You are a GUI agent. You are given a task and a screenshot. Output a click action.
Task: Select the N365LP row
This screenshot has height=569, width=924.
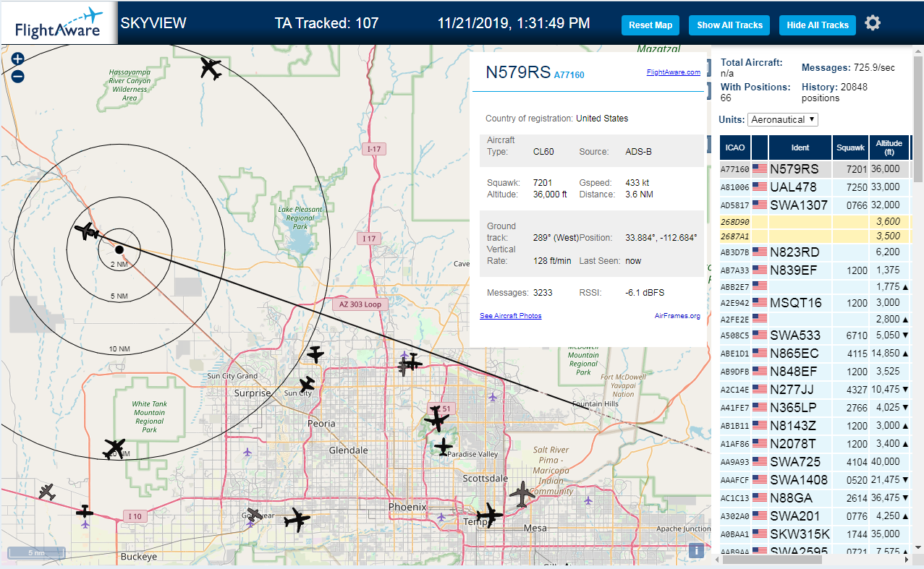coord(815,407)
